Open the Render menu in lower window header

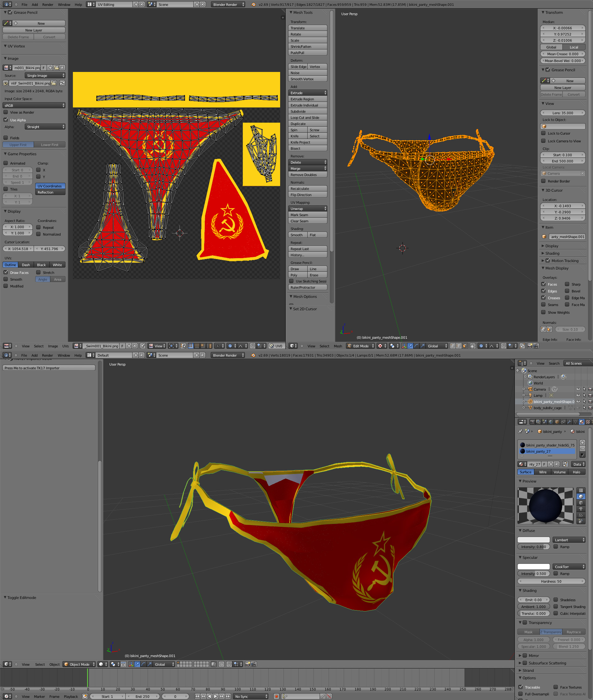47,355
